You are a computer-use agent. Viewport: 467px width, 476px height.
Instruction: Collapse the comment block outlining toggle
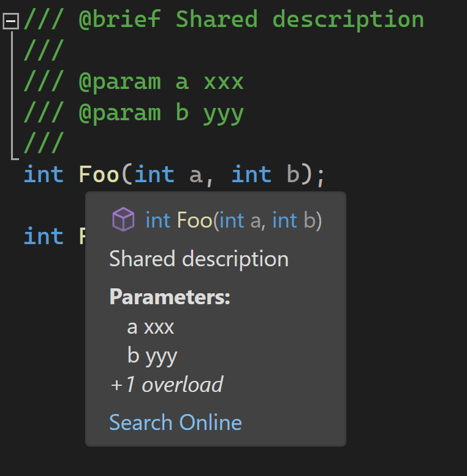(x=11, y=21)
